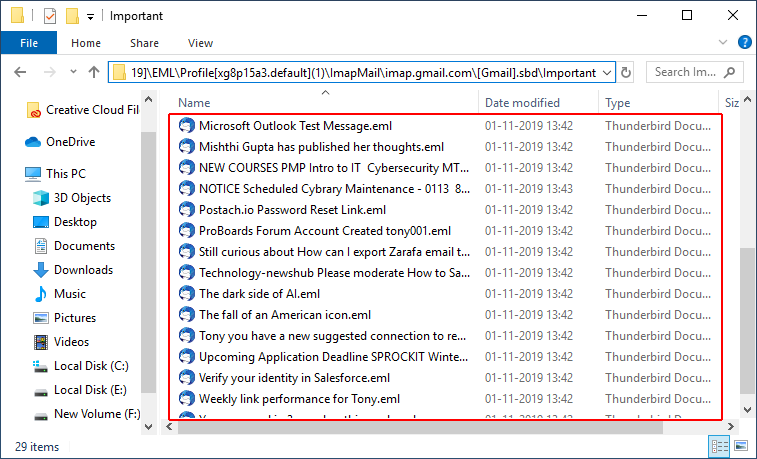The height and width of the screenshot is (459, 757).
Task: Open Videos folder in the sidebar
Action: point(62,342)
